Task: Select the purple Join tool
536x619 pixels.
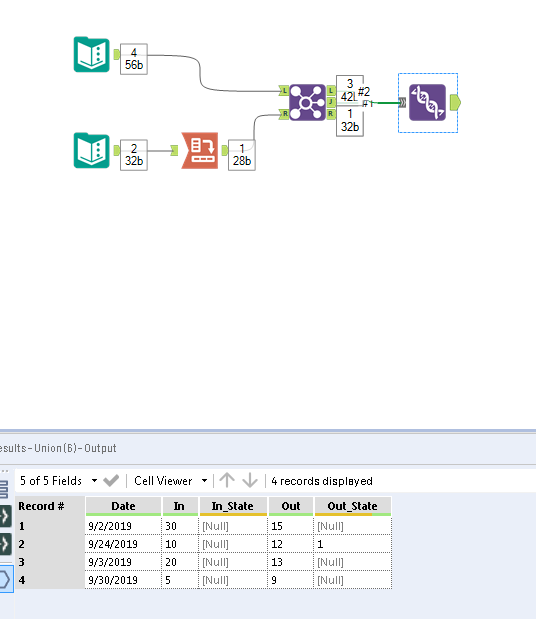Action: click(307, 102)
